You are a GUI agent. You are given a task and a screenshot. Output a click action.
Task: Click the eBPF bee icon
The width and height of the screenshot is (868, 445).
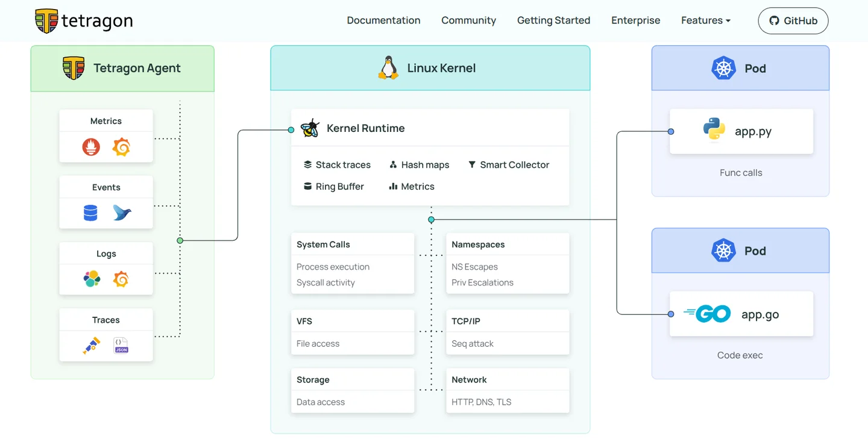310,128
